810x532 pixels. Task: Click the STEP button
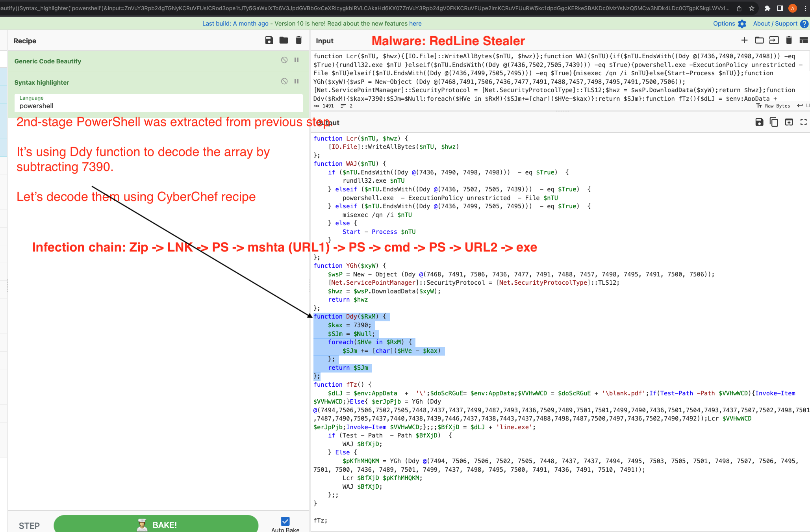coord(29,525)
